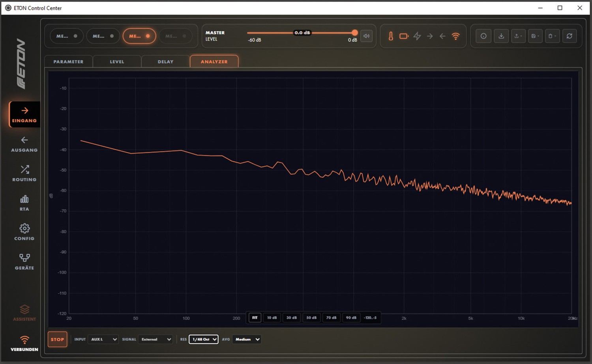Click the master level mute speaker icon

367,36
